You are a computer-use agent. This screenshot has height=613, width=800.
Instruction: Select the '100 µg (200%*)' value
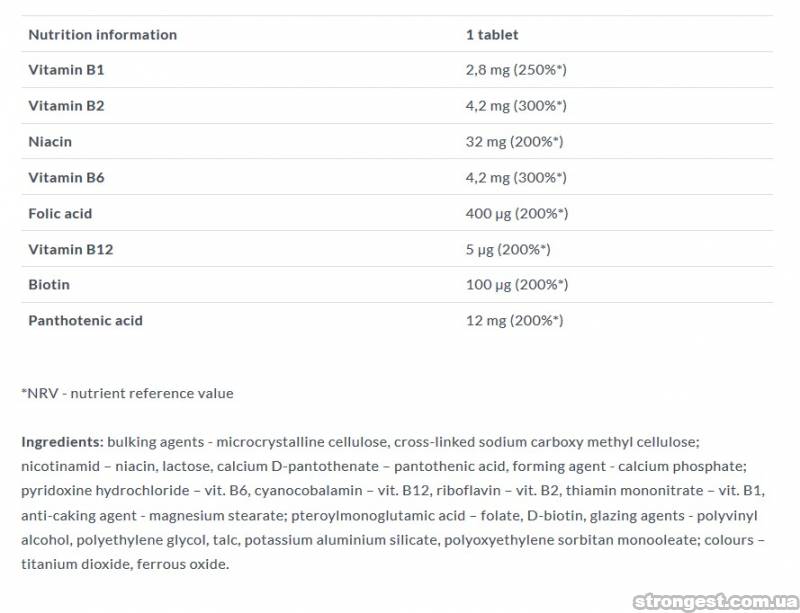[x=516, y=285]
